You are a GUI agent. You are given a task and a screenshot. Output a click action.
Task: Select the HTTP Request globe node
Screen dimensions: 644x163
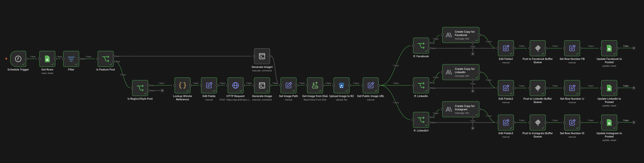235,85
